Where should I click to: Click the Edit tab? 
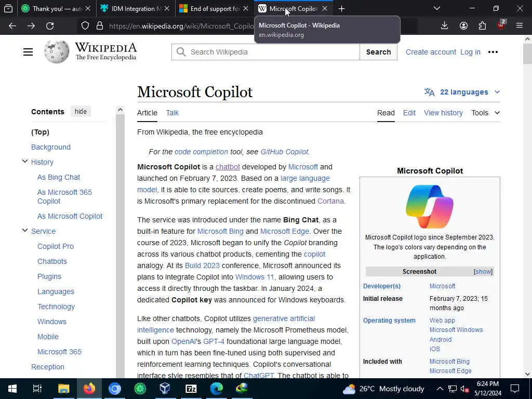(409, 113)
